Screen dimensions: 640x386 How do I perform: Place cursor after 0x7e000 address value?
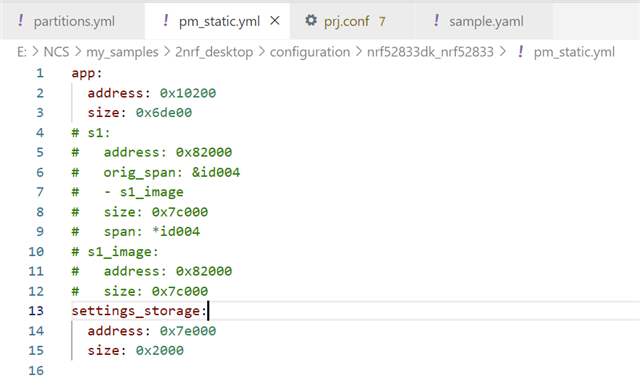point(216,331)
